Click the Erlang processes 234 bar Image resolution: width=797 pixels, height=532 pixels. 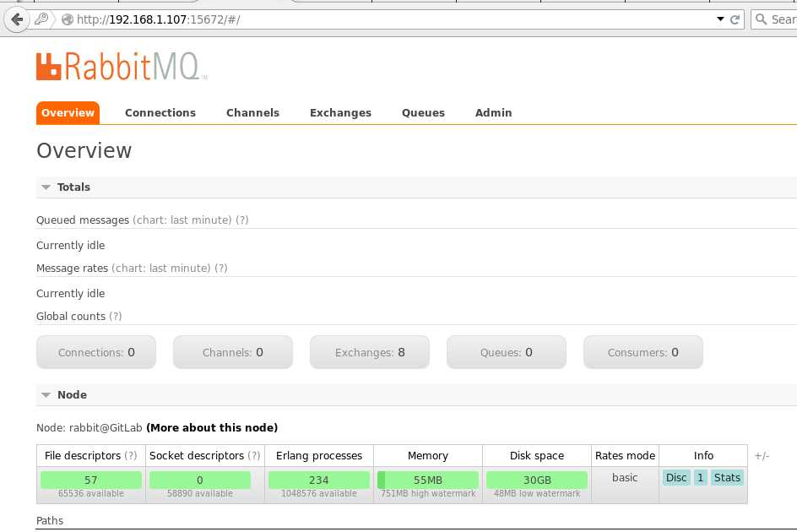coord(318,480)
